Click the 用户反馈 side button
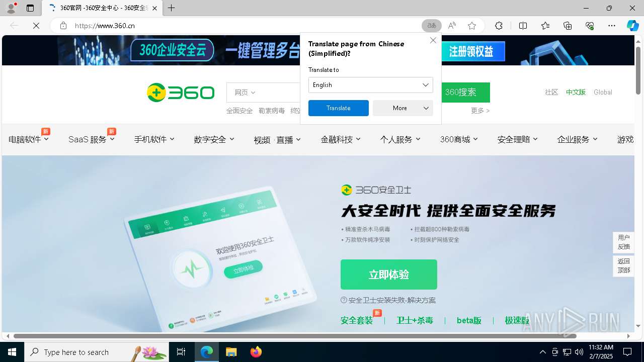The image size is (644, 362). [x=623, y=242]
